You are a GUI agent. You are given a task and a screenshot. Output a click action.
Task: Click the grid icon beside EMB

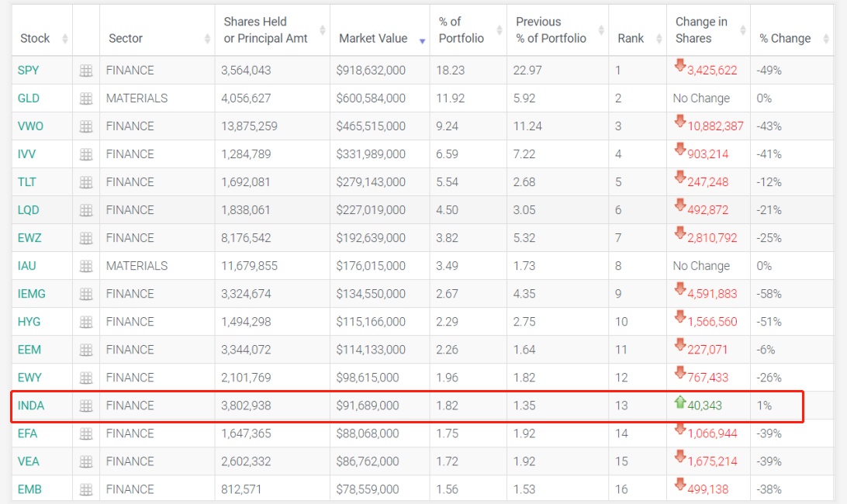pyautogui.click(x=86, y=489)
